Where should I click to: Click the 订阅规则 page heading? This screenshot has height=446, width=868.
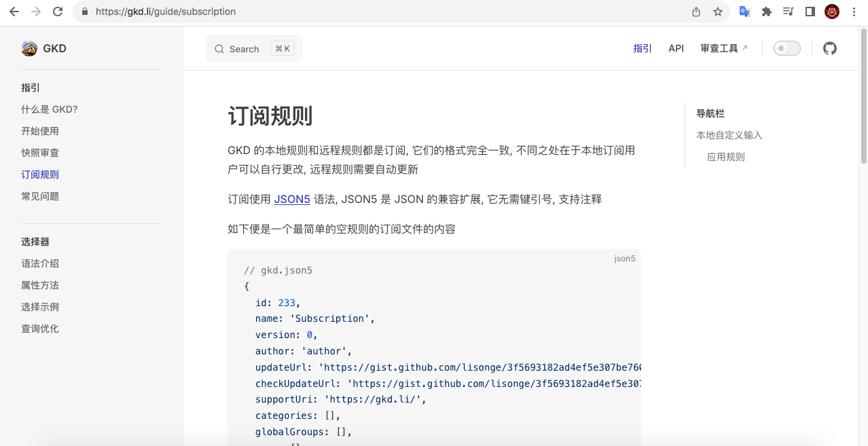click(x=270, y=116)
